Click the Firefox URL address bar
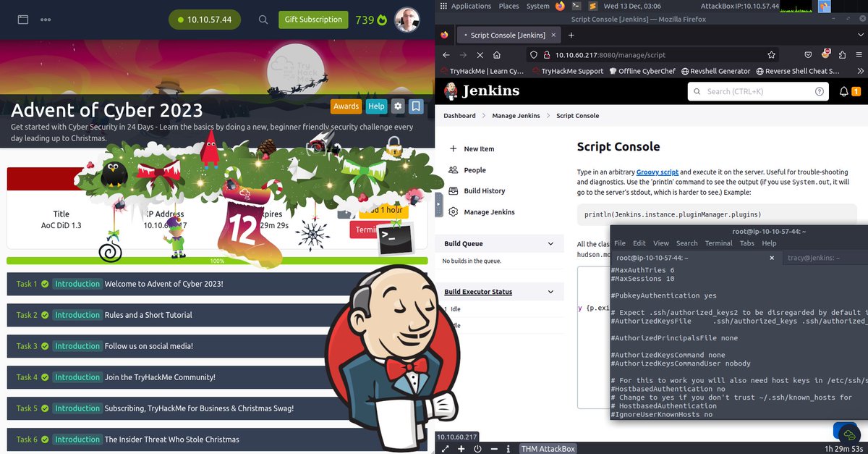This screenshot has width=868, height=454. [651, 55]
